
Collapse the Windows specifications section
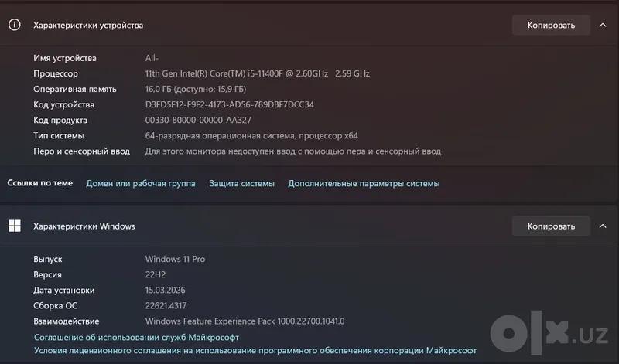pos(603,226)
